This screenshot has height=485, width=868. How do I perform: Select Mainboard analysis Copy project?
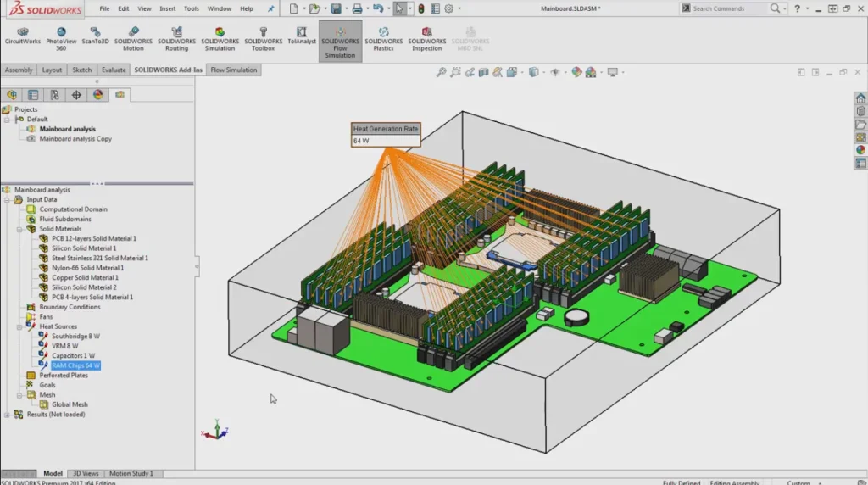pyautogui.click(x=75, y=139)
